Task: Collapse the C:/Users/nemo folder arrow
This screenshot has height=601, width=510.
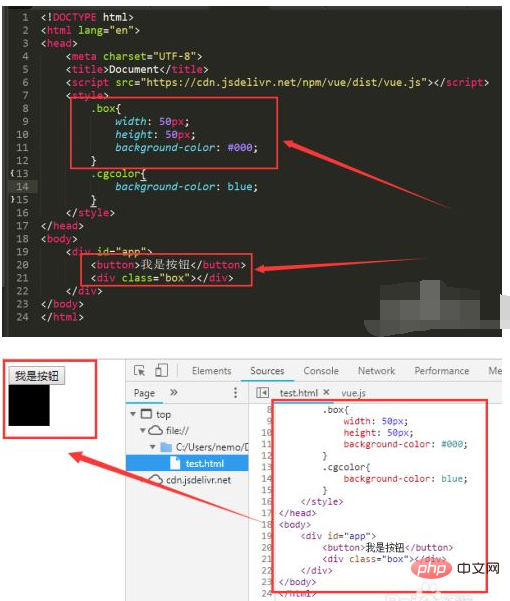Action: 153,447
